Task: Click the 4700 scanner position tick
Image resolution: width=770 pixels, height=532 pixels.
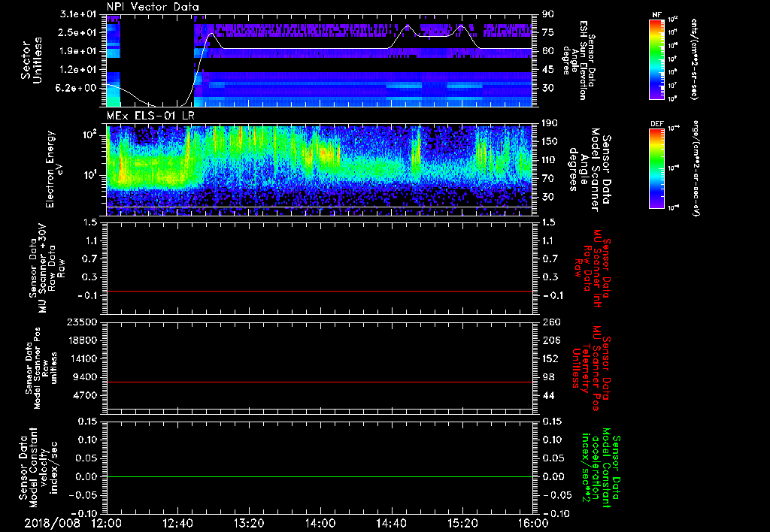Action: coord(86,395)
